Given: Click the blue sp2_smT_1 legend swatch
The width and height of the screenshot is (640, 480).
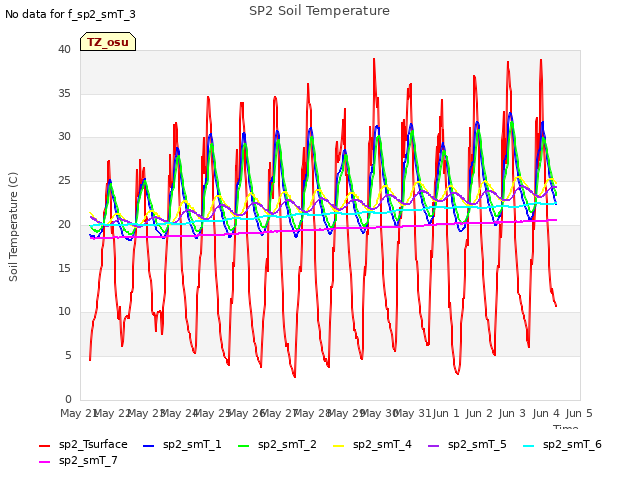Looking at the screenshot, I should click(x=149, y=446).
